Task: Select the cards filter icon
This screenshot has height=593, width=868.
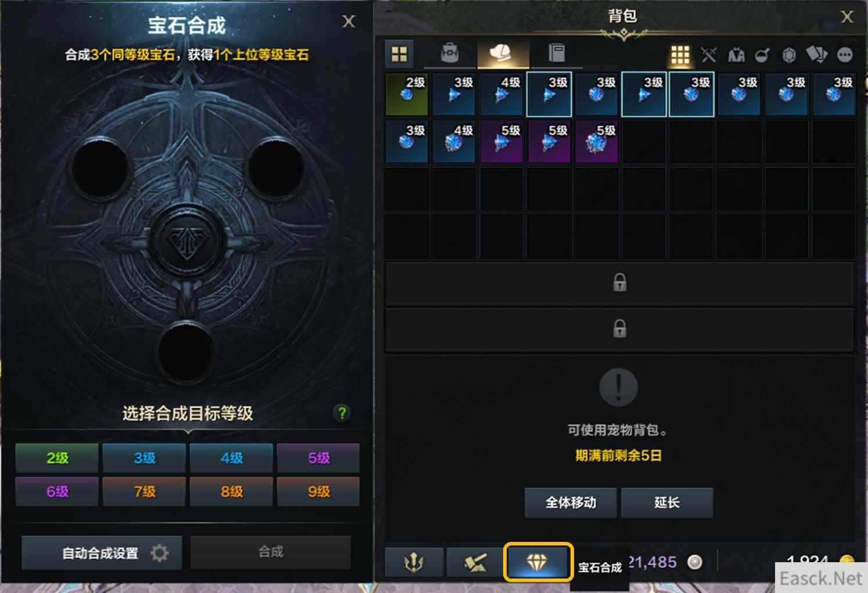Action: coord(816,55)
